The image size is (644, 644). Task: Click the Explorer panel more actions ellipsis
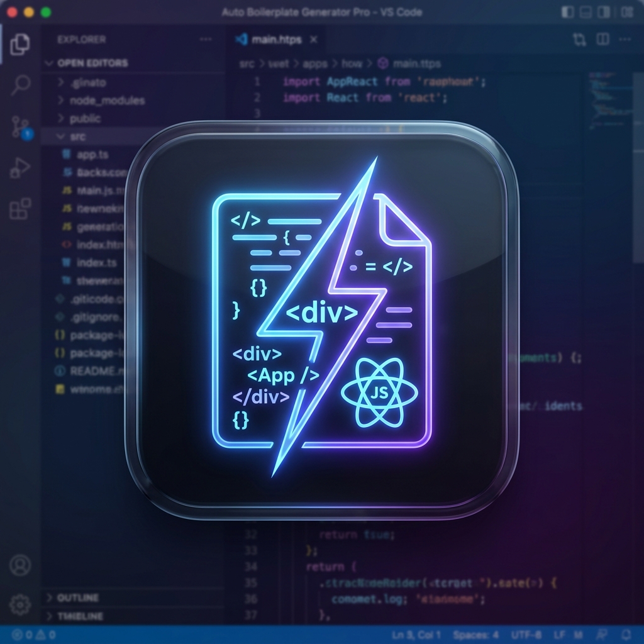206,40
